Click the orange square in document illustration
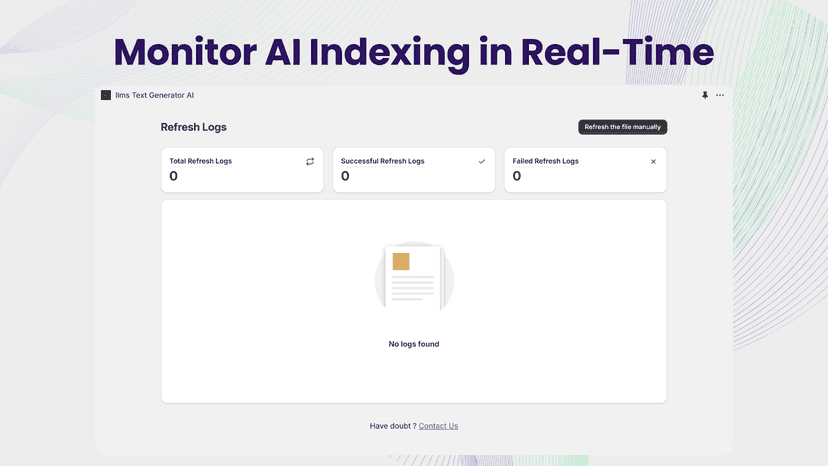Viewport: 828px width, 466px height. click(x=401, y=262)
